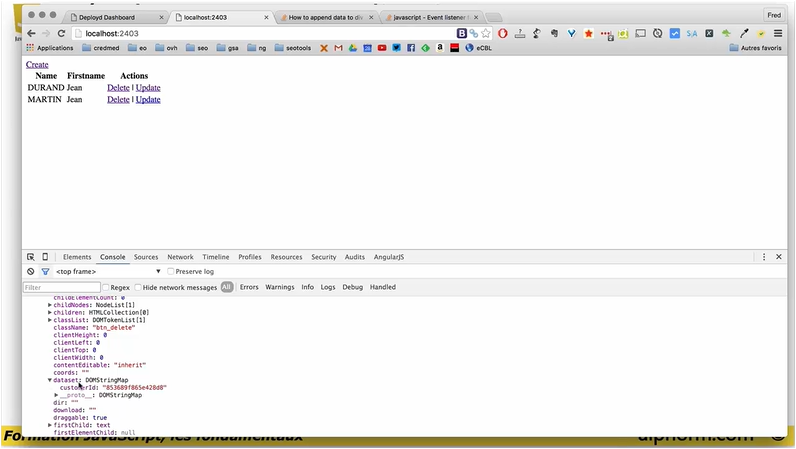Click the console filter funnel icon
This screenshot has width=796, height=449.
pyautogui.click(x=45, y=271)
